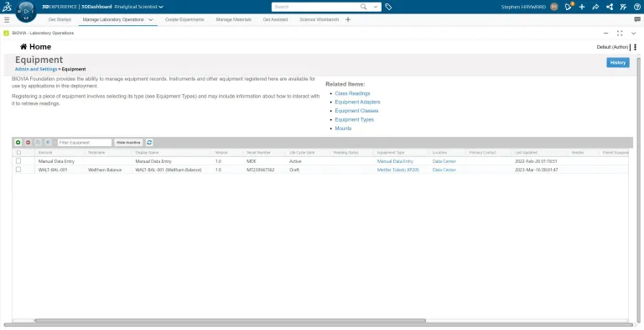
Task: Sort by the Barcode column header
Action: pos(45,153)
